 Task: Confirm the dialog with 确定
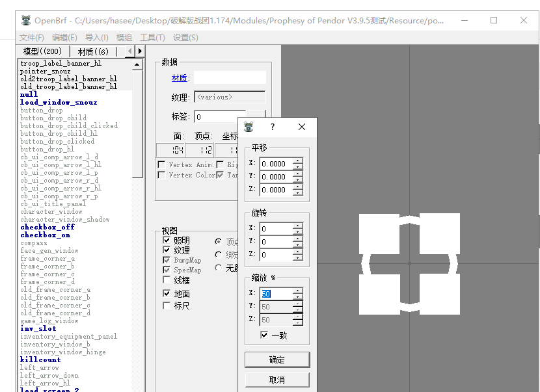pyautogui.click(x=277, y=359)
